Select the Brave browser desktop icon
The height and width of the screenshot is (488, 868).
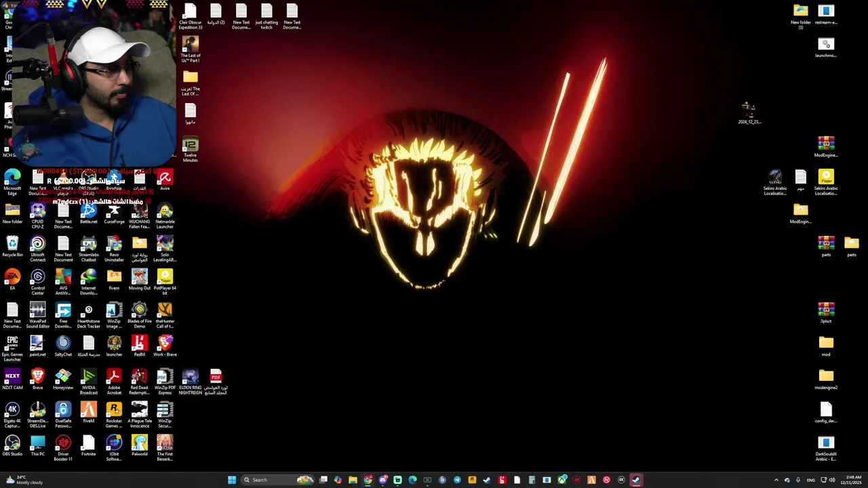(37, 380)
